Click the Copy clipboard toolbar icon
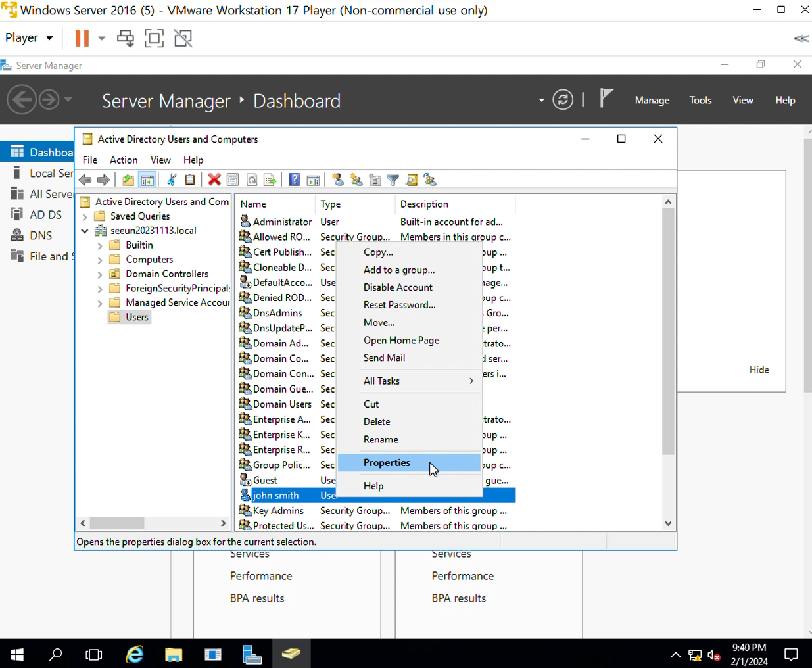 [190, 179]
